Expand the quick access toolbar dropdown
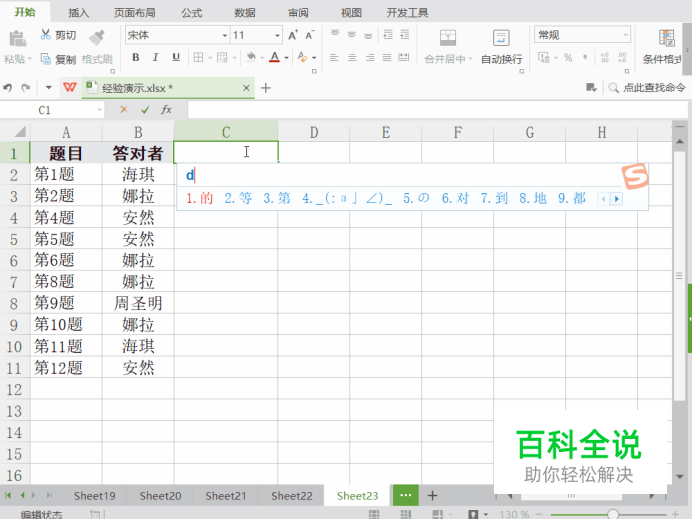Screen dimensions: 692x519 tap(49, 88)
